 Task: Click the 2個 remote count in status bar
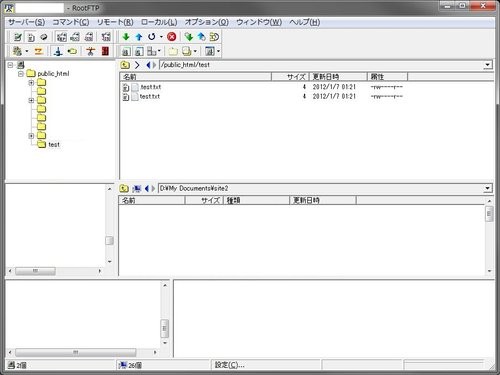17,365
